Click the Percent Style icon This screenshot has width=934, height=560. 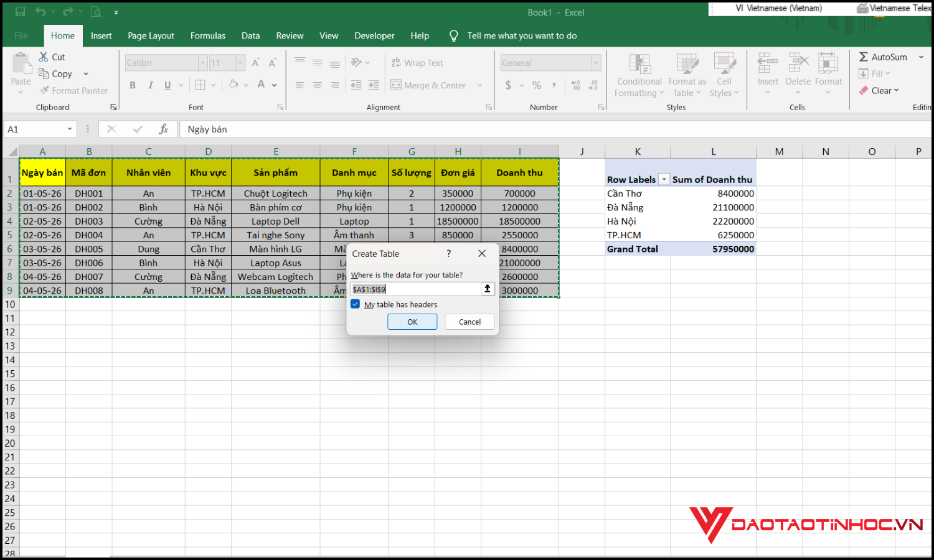537,85
